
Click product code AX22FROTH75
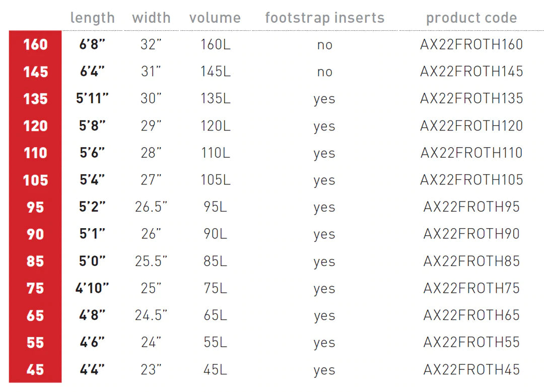[471, 288]
